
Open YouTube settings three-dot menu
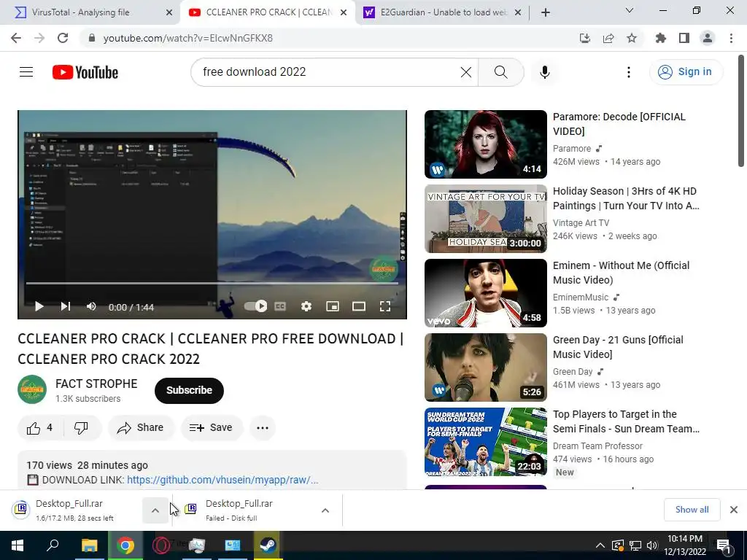click(629, 72)
